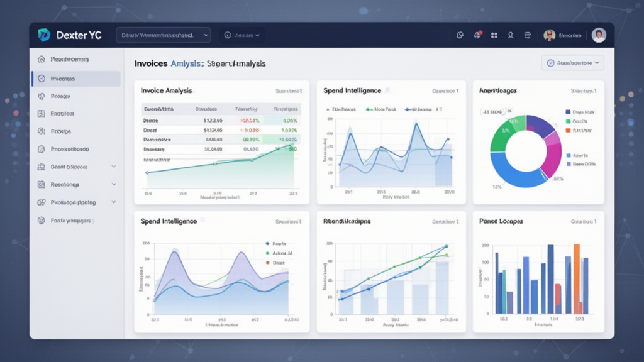Click link at top-right of Panse Locapes card
The image size is (644, 362).
[x=584, y=222]
